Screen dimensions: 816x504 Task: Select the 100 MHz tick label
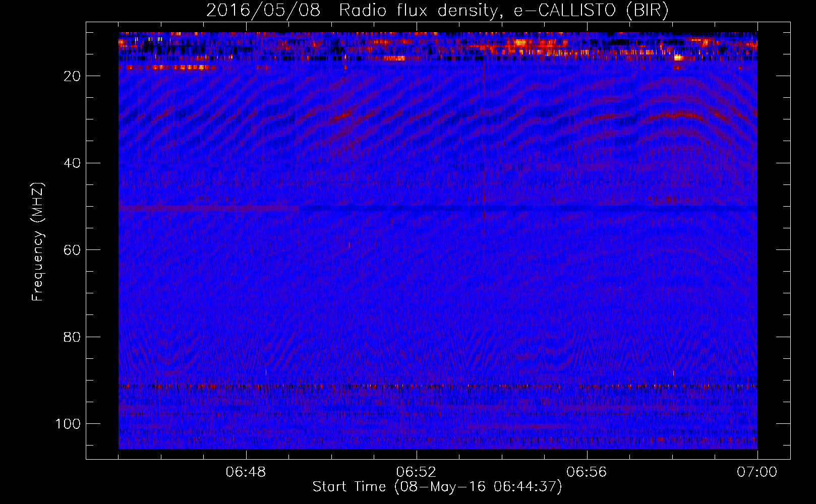click(x=68, y=424)
